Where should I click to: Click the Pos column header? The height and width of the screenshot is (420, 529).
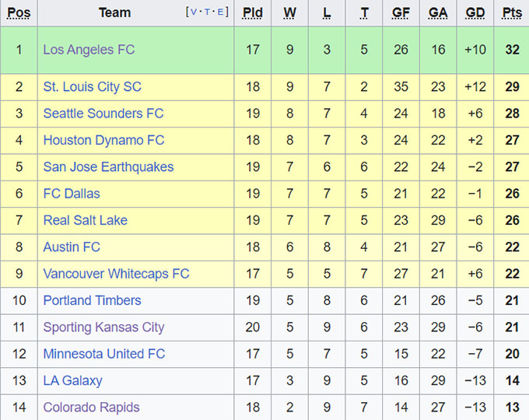click(19, 12)
